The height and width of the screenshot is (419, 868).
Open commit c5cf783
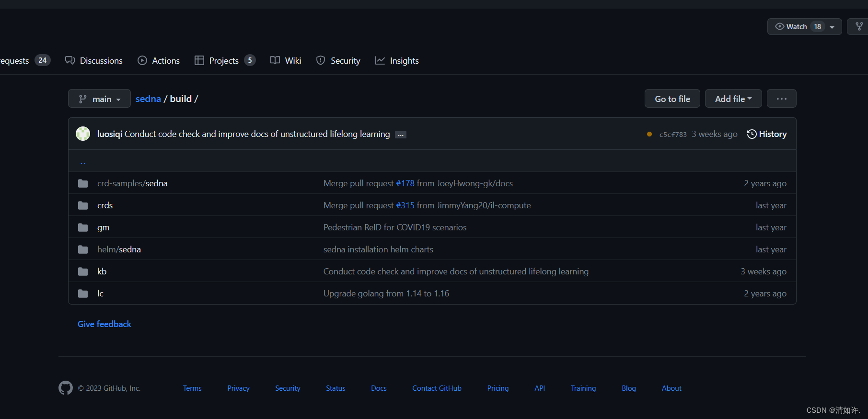673,135
